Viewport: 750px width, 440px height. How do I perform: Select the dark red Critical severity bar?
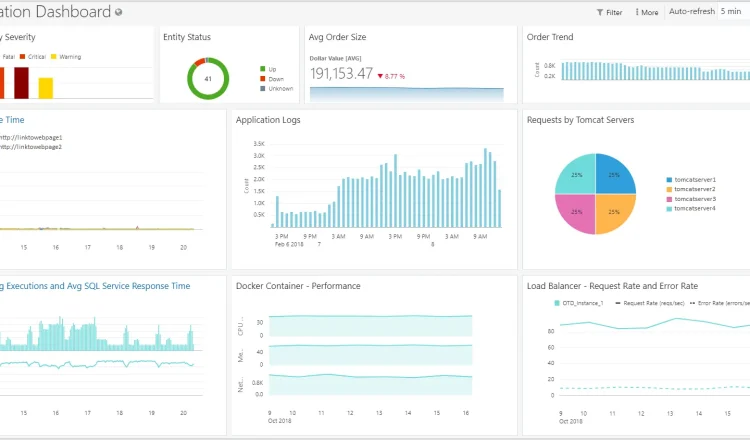point(21,83)
